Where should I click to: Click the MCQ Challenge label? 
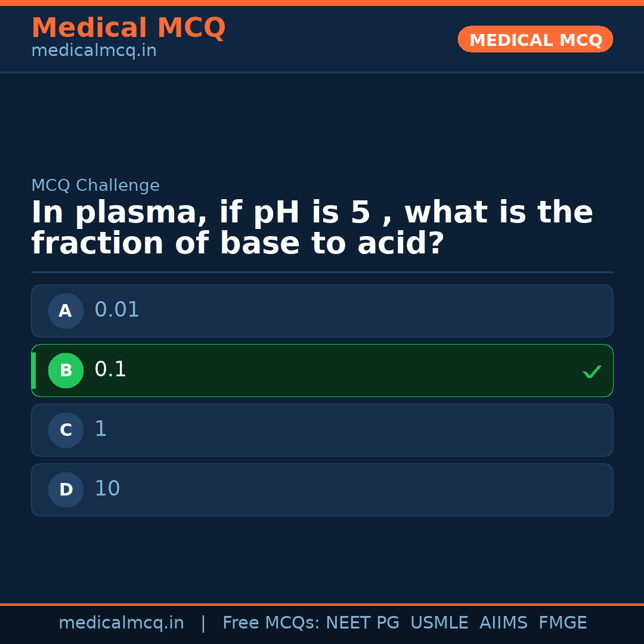click(x=95, y=185)
